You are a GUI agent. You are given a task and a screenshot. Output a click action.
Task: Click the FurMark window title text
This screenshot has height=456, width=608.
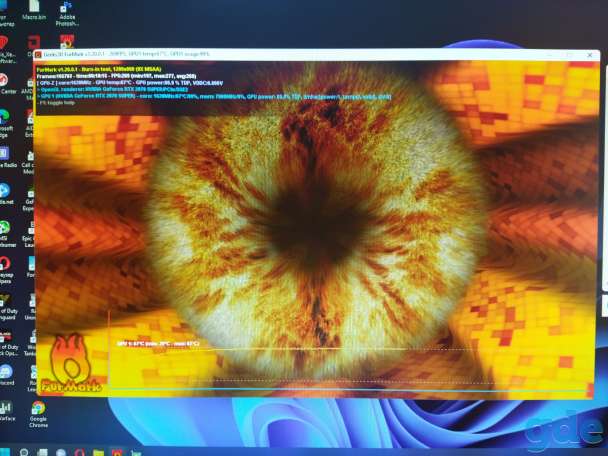pyautogui.click(x=126, y=54)
